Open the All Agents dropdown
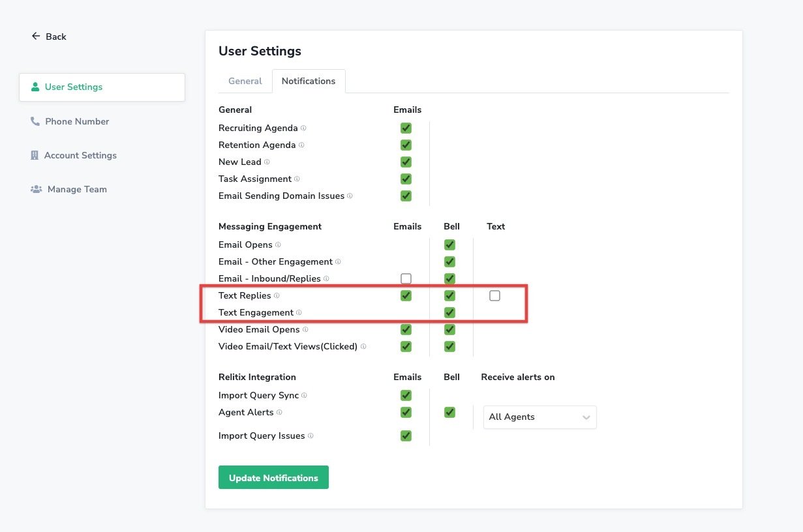The height and width of the screenshot is (532, 803). pyautogui.click(x=539, y=417)
